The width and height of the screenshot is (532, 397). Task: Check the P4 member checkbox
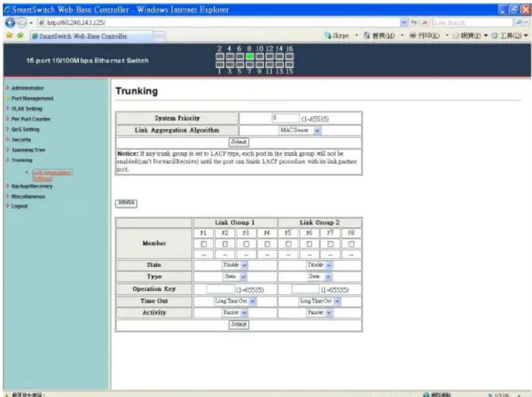point(267,244)
